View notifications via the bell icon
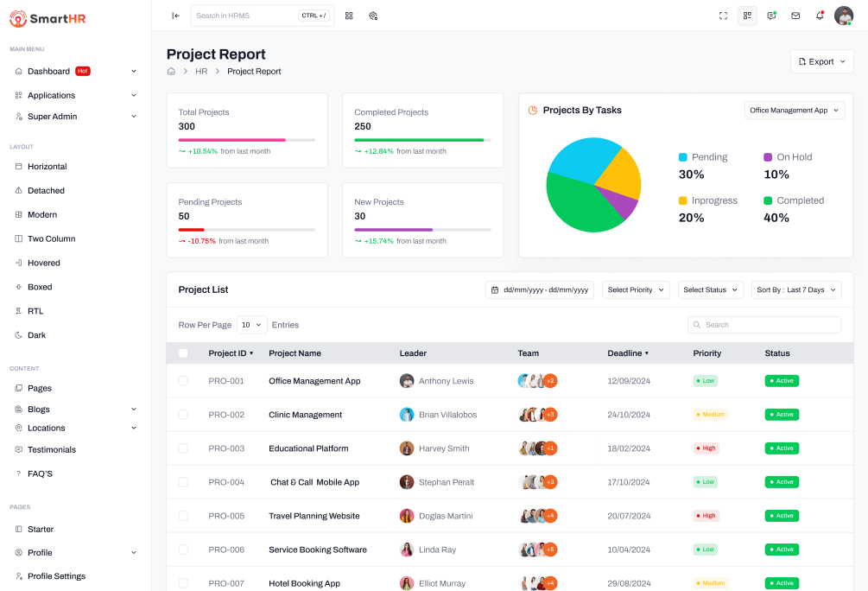868x591 pixels. tap(820, 16)
